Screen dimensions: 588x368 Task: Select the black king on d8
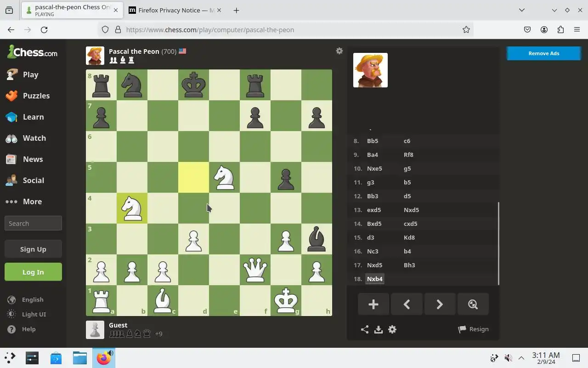[x=193, y=85]
